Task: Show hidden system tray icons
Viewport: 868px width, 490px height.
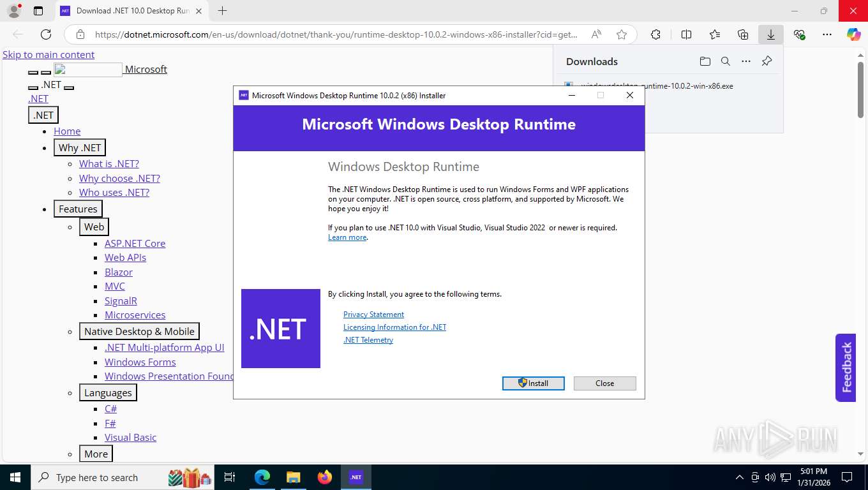Action: [740, 477]
